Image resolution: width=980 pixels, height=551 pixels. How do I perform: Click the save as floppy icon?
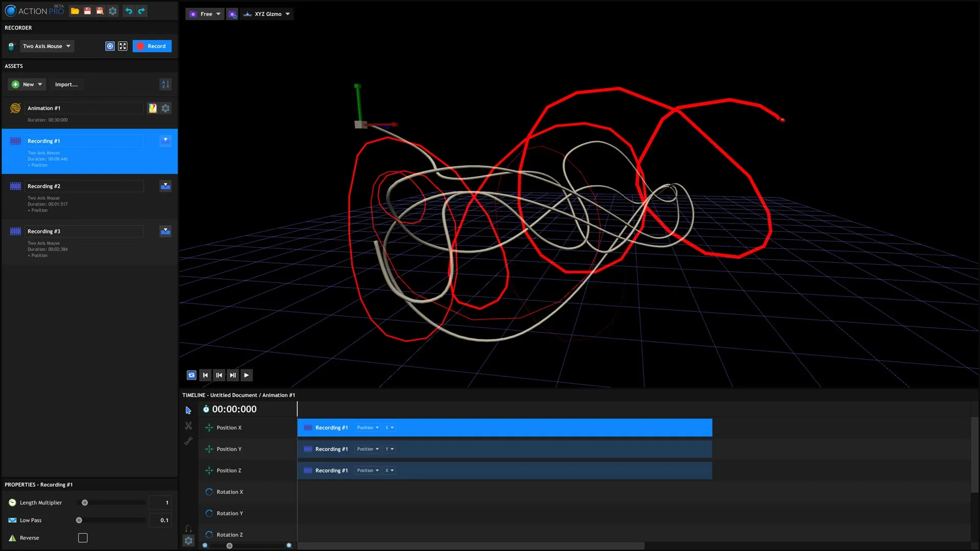(100, 11)
